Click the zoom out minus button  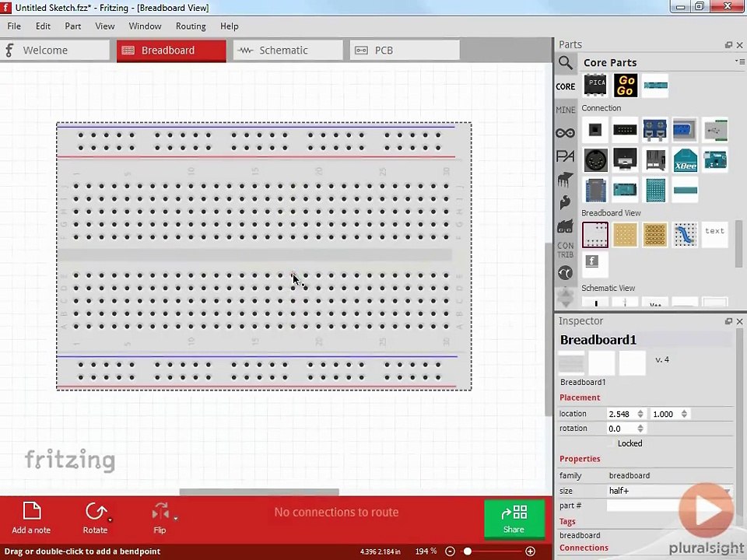pyautogui.click(x=451, y=551)
